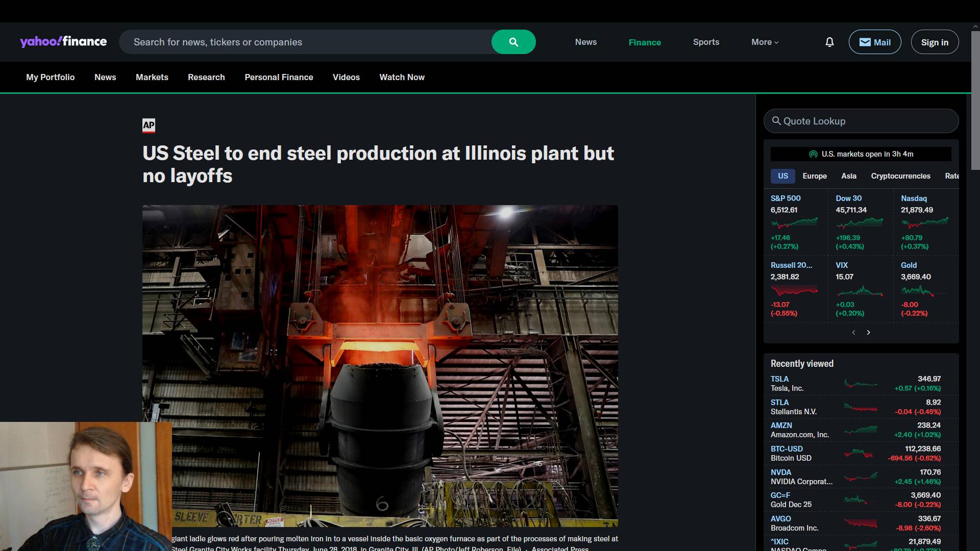980x551 pixels.
Task: Open the Markets navigation menu
Action: pos(152,77)
